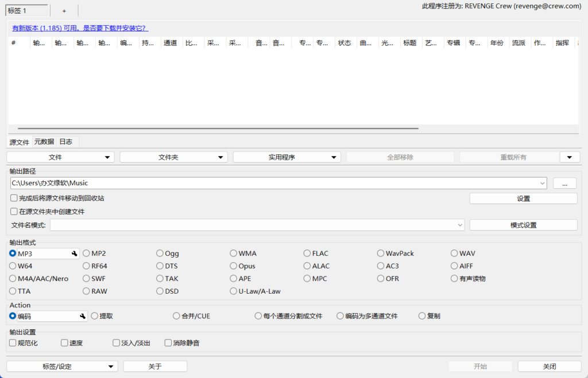588x378 pixels.
Task: Open dropdown arrow beside 重载所有
Action: pos(570,157)
